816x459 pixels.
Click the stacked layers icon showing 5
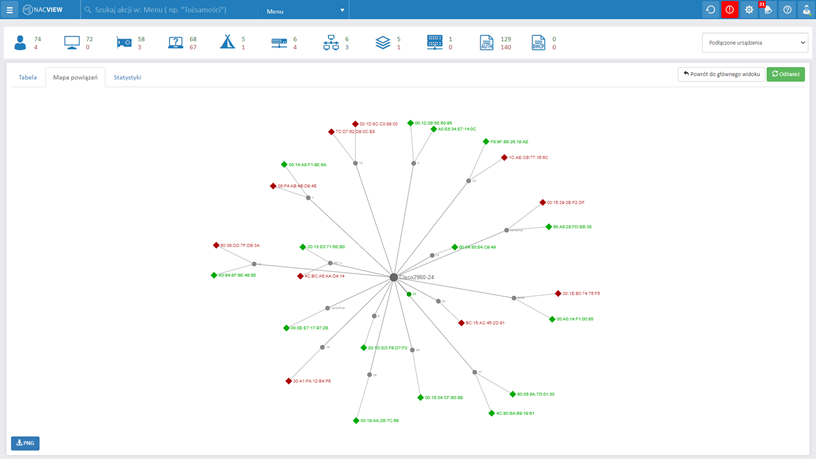(x=383, y=43)
